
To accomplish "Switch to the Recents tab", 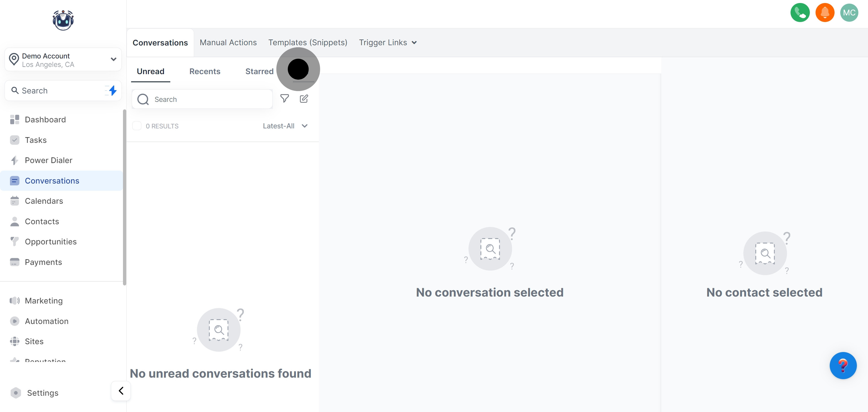I will tap(205, 71).
